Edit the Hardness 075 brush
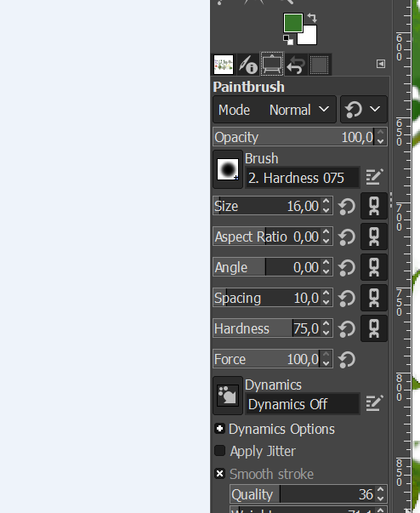 click(374, 177)
